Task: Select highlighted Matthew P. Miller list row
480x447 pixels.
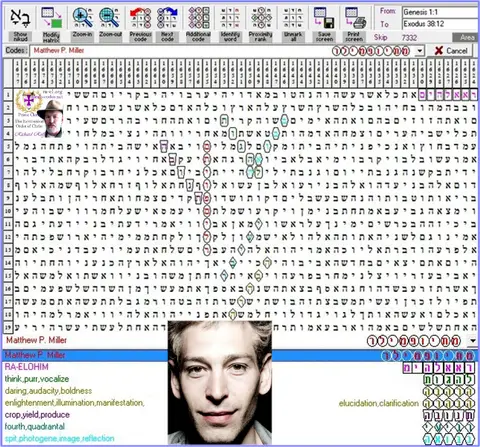Action: pyautogui.click(x=240, y=356)
